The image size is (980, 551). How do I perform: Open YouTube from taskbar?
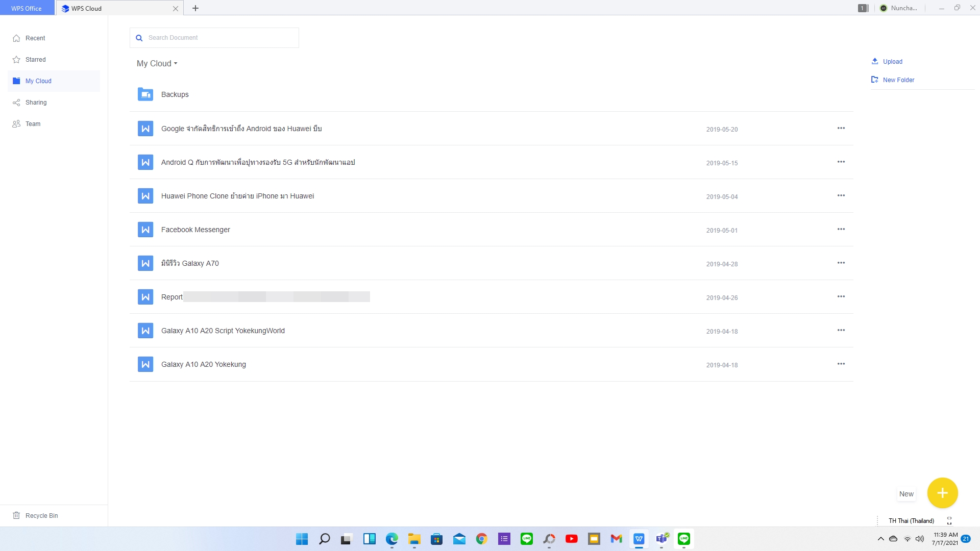572,539
